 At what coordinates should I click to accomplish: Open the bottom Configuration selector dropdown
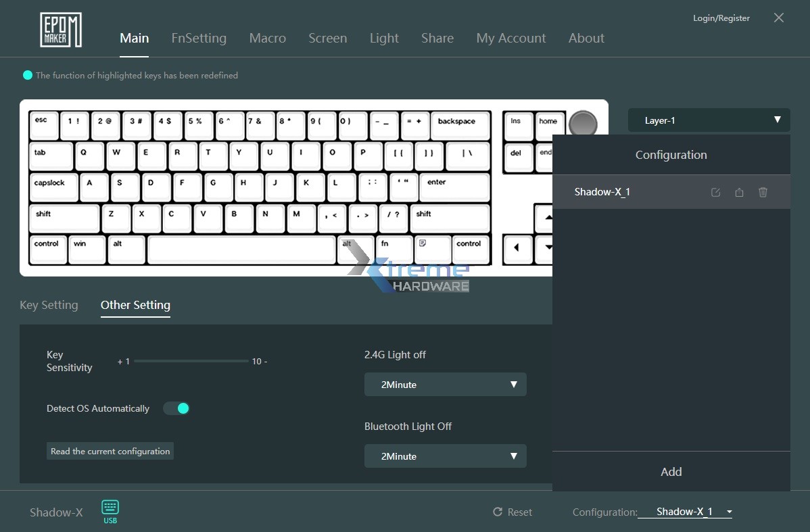click(685, 512)
